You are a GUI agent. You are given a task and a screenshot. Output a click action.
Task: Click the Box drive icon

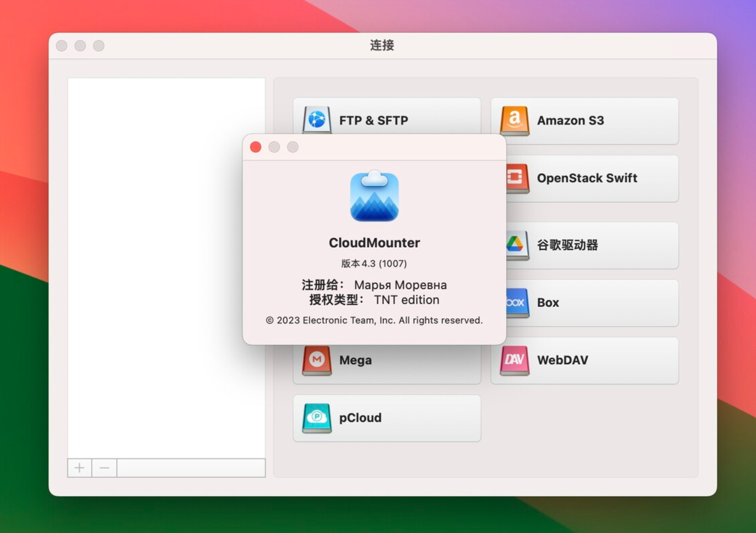518,303
